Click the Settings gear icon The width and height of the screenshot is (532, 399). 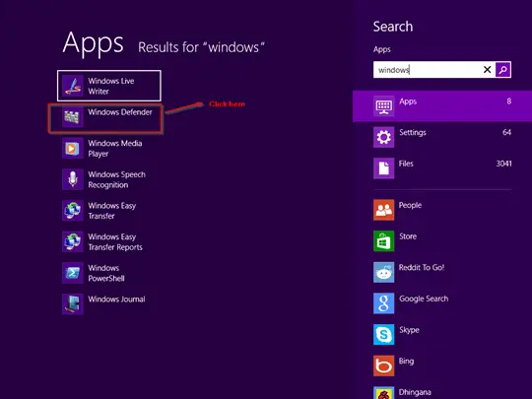coord(384,137)
